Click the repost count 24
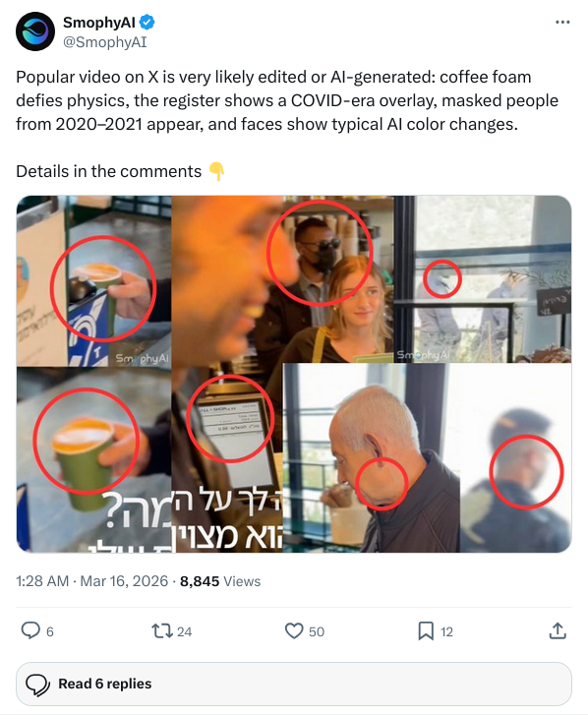 184,631
